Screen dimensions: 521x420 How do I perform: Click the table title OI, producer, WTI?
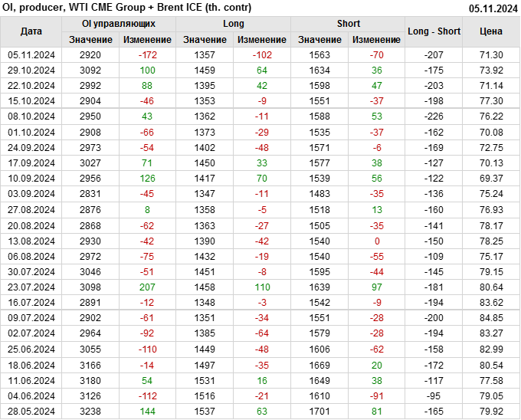125,8
